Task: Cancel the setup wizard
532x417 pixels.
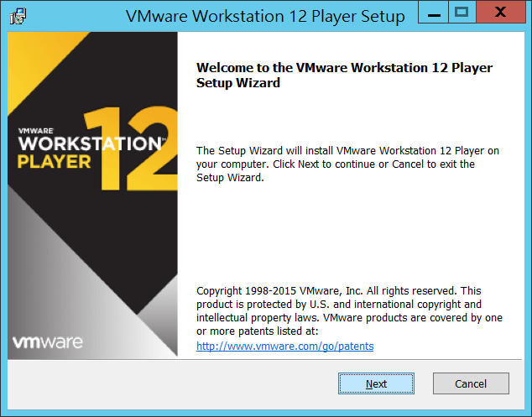Action: [x=471, y=383]
